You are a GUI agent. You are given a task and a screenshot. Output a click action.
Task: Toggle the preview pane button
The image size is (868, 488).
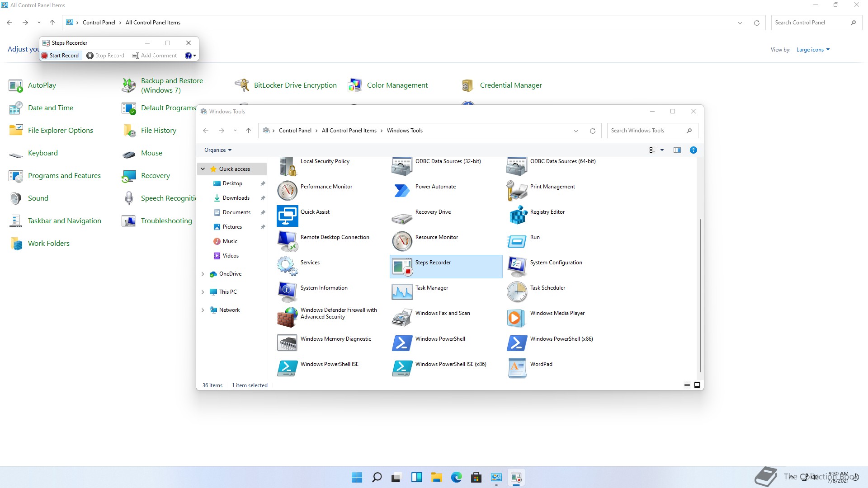677,150
